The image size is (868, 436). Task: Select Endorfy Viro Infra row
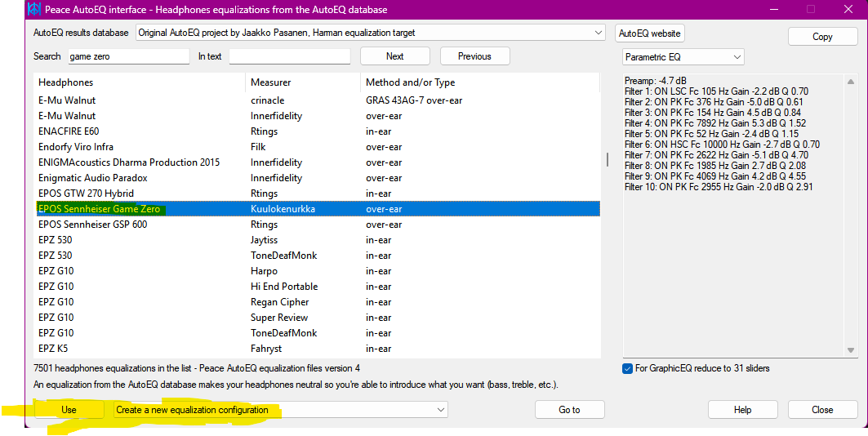tap(317, 147)
